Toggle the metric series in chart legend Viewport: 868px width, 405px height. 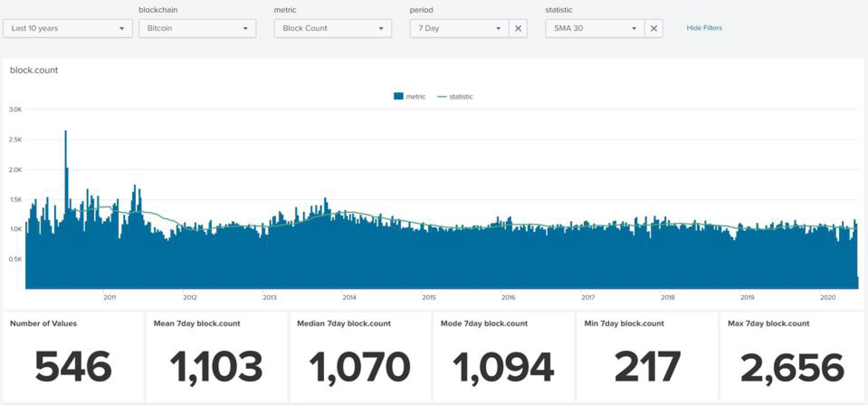[409, 96]
